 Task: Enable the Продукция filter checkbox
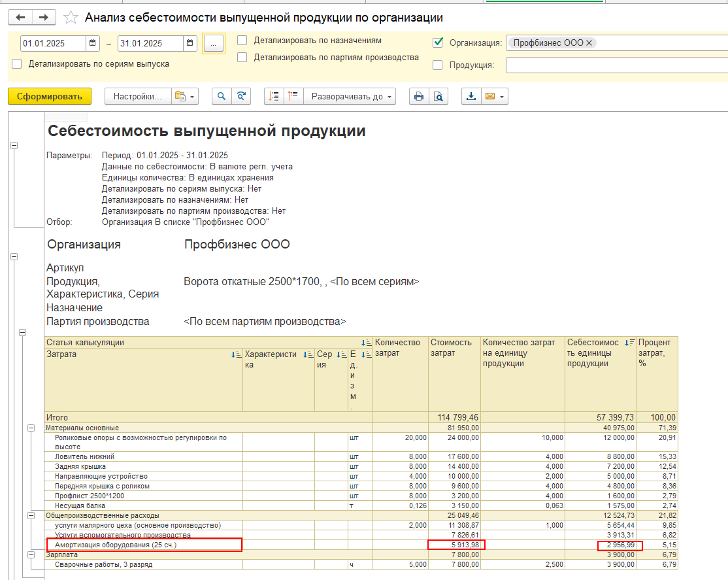click(x=437, y=65)
